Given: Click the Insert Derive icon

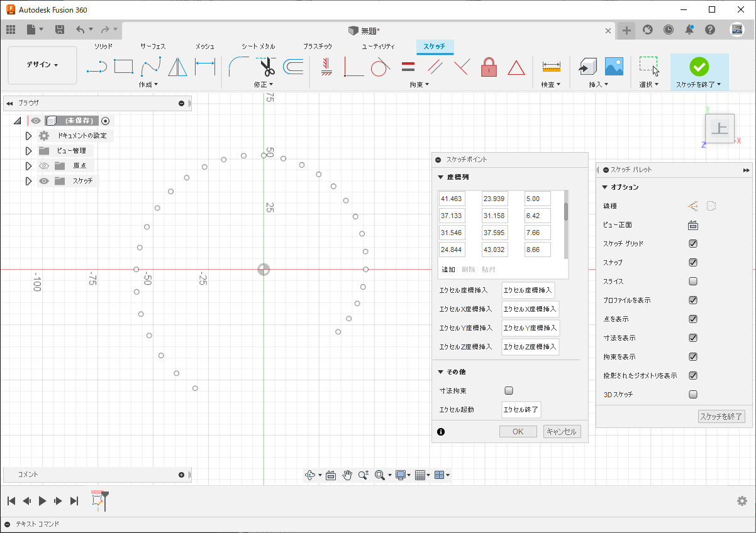Looking at the screenshot, I should coord(587,67).
